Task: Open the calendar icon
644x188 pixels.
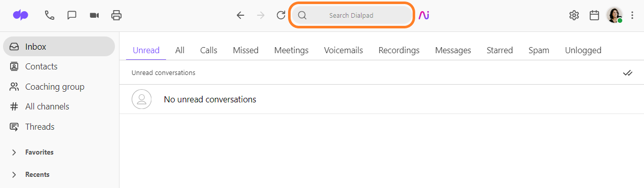Action: (594, 15)
